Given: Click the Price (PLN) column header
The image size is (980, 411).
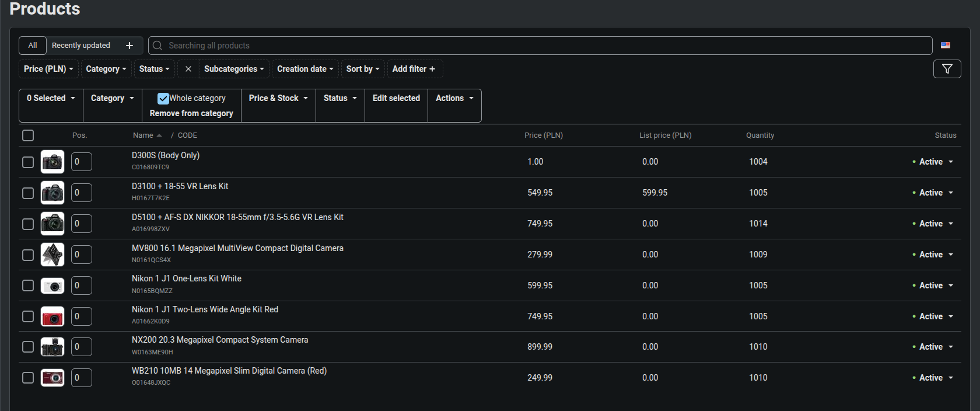Looking at the screenshot, I should pyautogui.click(x=544, y=135).
